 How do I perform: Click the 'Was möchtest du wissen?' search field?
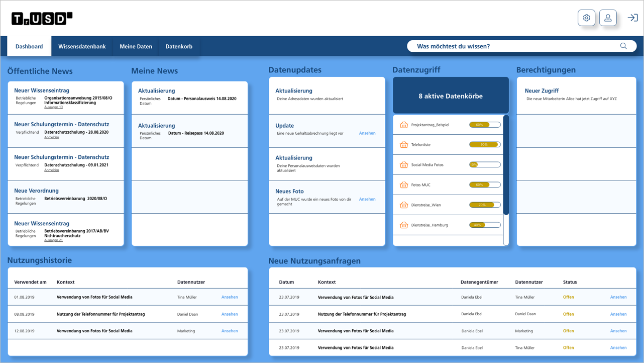pos(521,46)
